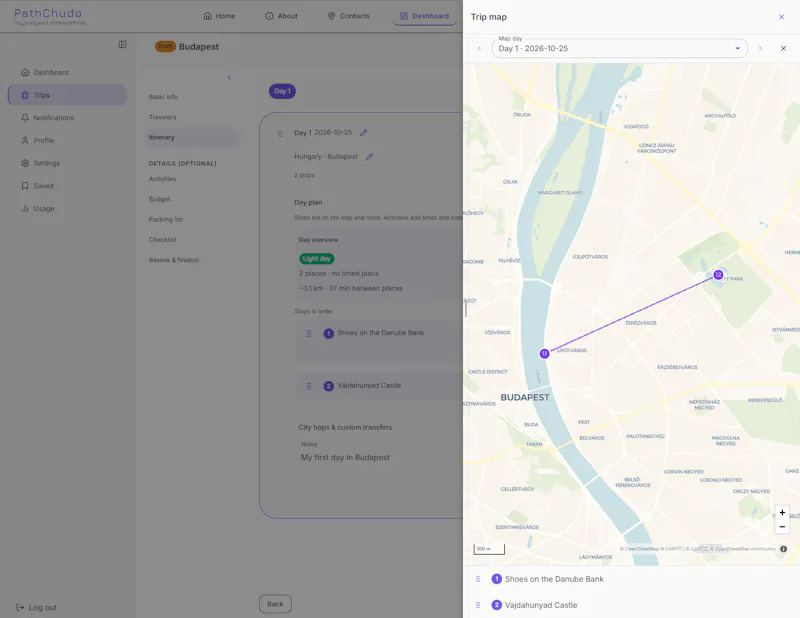The height and width of the screenshot is (618, 800).
Task: Zoom in on the trip map
Action: [782, 512]
